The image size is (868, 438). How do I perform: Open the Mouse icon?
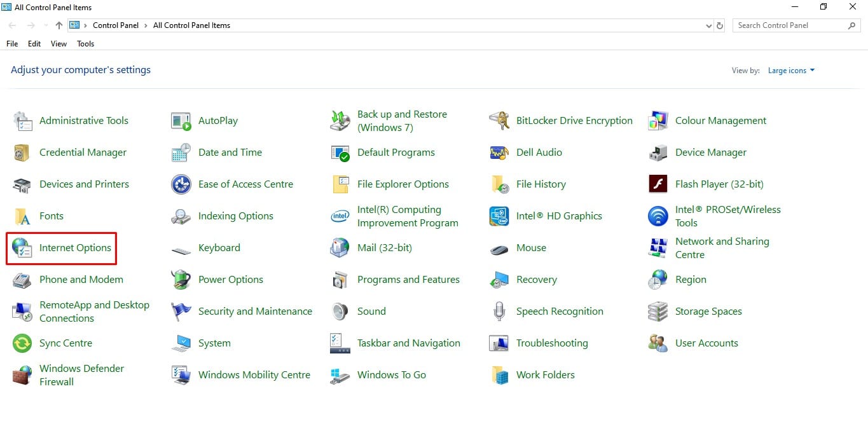pyautogui.click(x=499, y=249)
